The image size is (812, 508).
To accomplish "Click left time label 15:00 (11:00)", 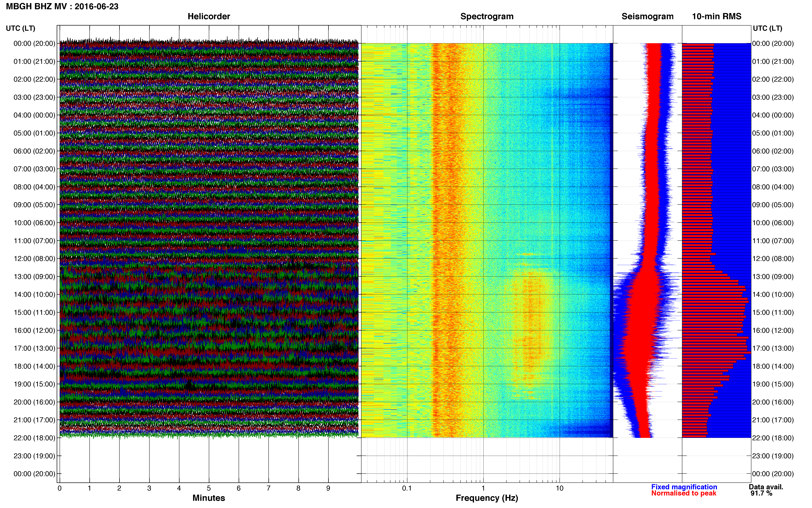I will pyautogui.click(x=34, y=312).
